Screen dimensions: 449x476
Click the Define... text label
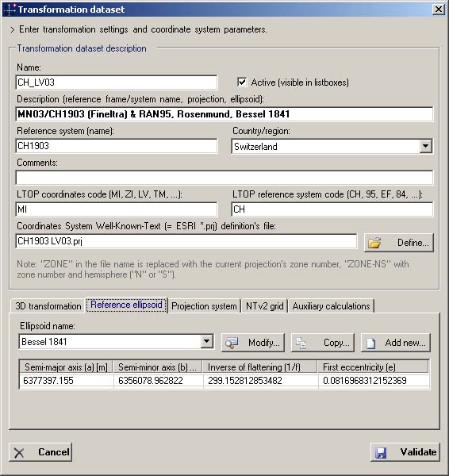pos(413,243)
